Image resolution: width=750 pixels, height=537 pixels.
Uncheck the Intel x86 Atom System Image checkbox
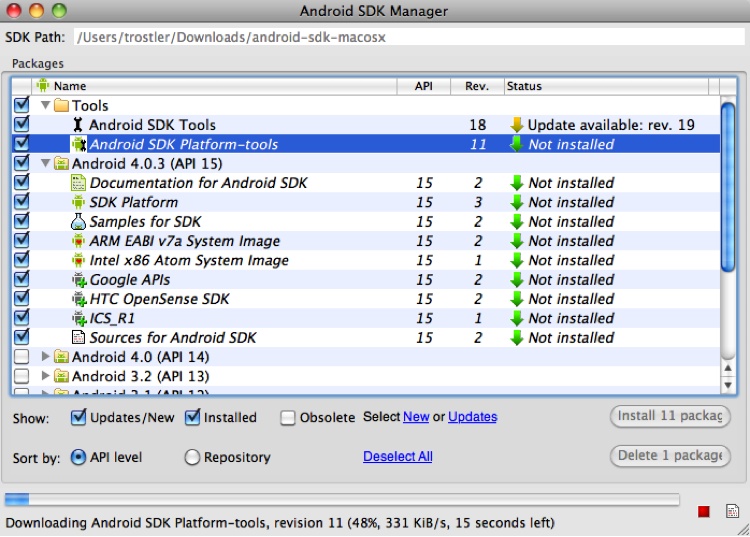tap(22, 260)
